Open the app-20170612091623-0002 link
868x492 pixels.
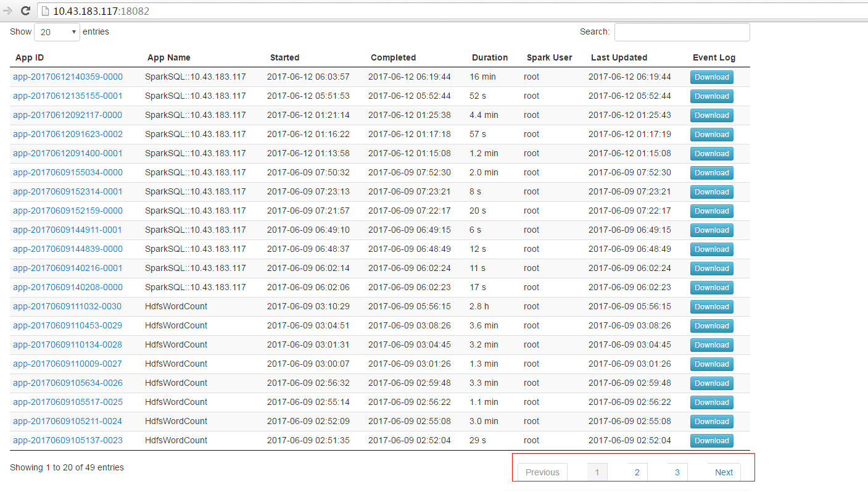tap(68, 134)
